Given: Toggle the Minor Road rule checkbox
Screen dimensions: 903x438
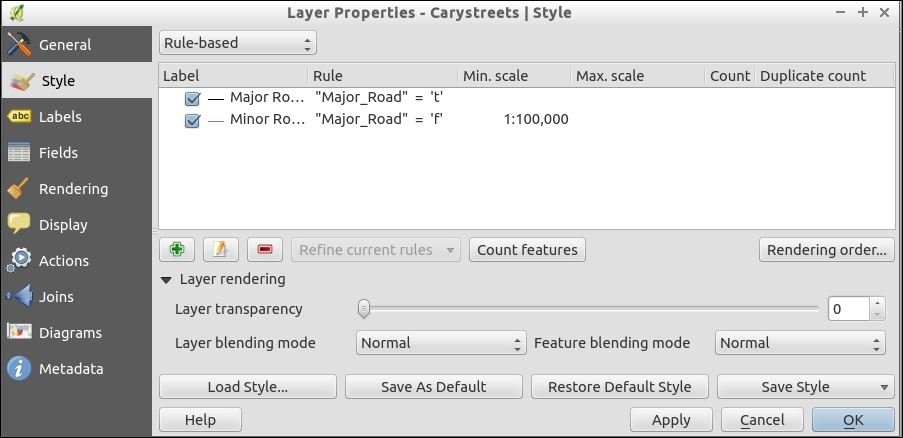Looking at the screenshot, I should coord(193,121).
